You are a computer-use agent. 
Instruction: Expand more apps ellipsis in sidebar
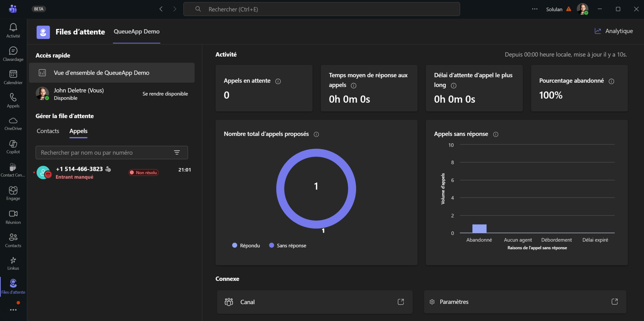13,310
